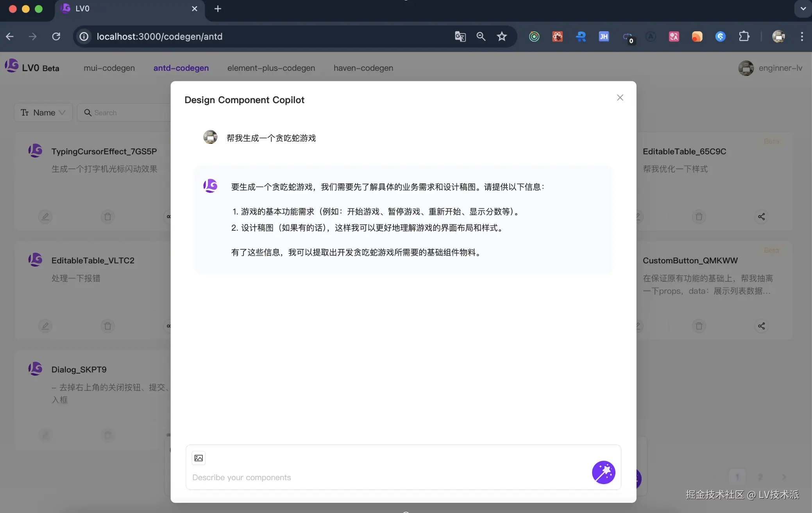The height and width of the screenshot is (513, 812).
Task: Open the Name filter dropdown
Action: (43, 113)
